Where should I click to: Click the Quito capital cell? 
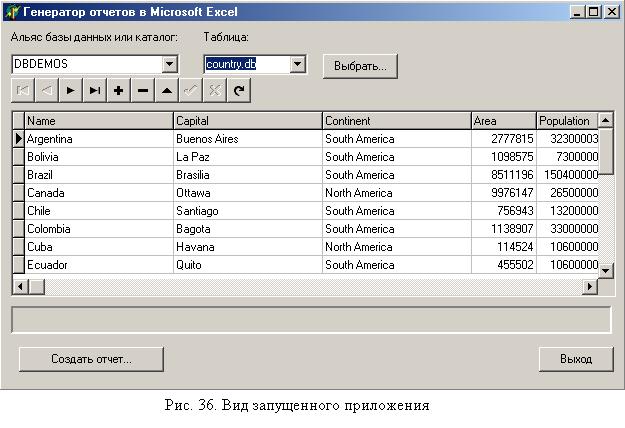point(248,264)
